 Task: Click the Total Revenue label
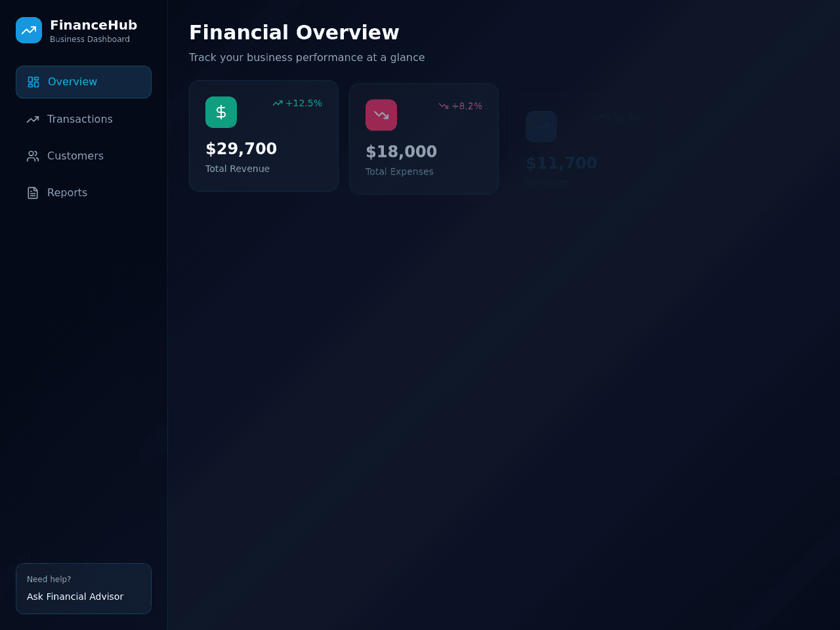pos(238,169)
